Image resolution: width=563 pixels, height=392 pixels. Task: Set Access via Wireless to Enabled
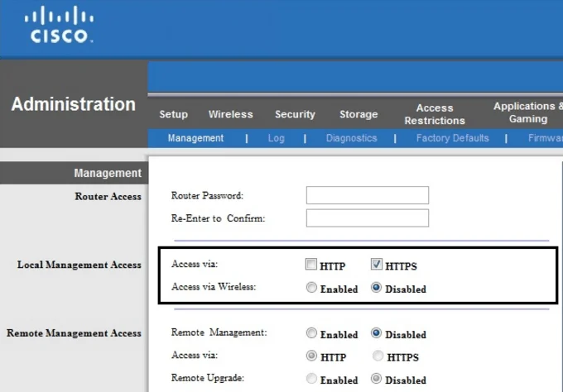(x=311, y=289)
